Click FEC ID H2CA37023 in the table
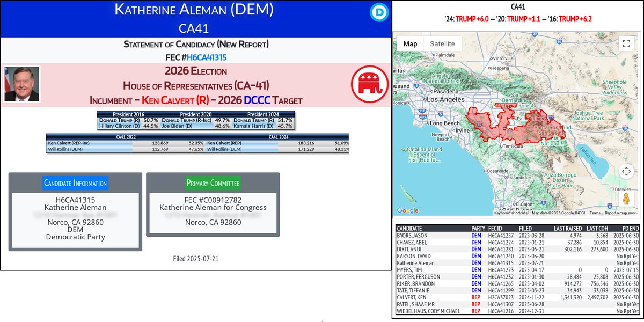This screenshot has width=644, height=322. coord(501,297)
